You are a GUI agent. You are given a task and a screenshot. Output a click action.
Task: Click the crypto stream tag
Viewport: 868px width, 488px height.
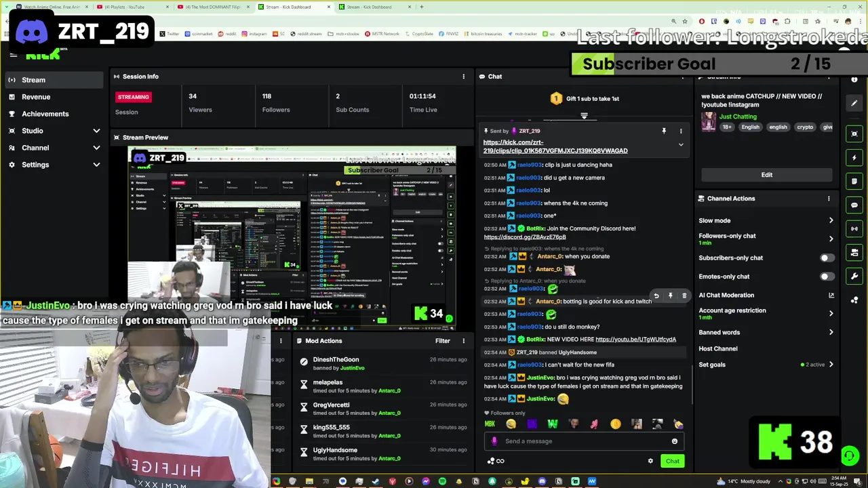(x=805, y=127)
